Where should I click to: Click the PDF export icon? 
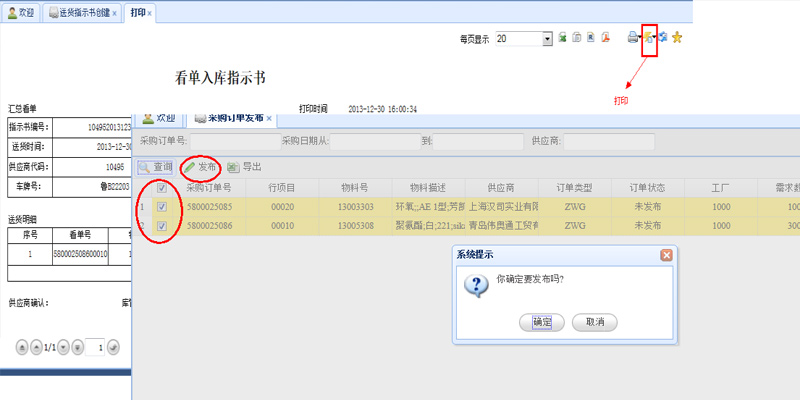pyautogui.click(x=605, y=38)
